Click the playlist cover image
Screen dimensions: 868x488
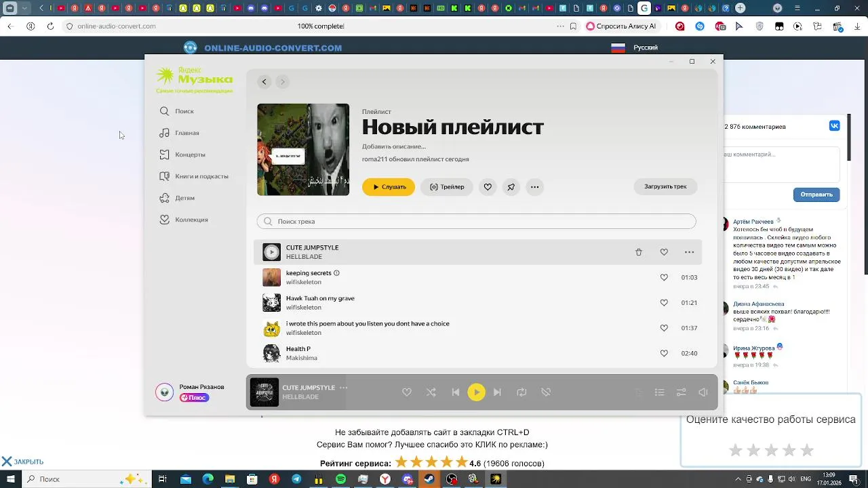click(303, 150)
